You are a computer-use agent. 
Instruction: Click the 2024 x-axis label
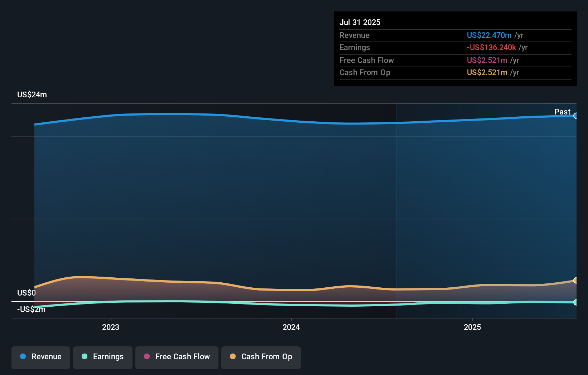tap(291, 327)
